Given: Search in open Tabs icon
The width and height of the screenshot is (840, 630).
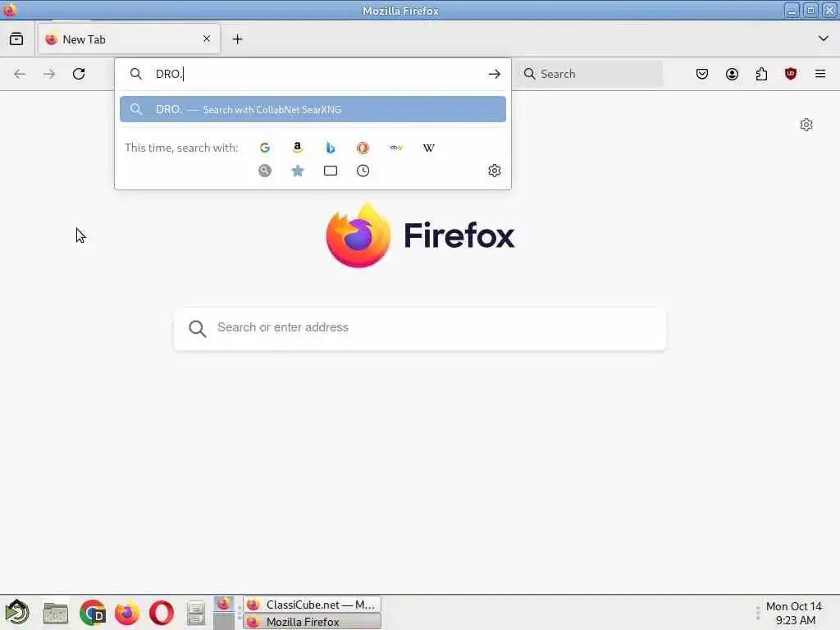Looking at the screenshot, I should (x=331, y=171).
